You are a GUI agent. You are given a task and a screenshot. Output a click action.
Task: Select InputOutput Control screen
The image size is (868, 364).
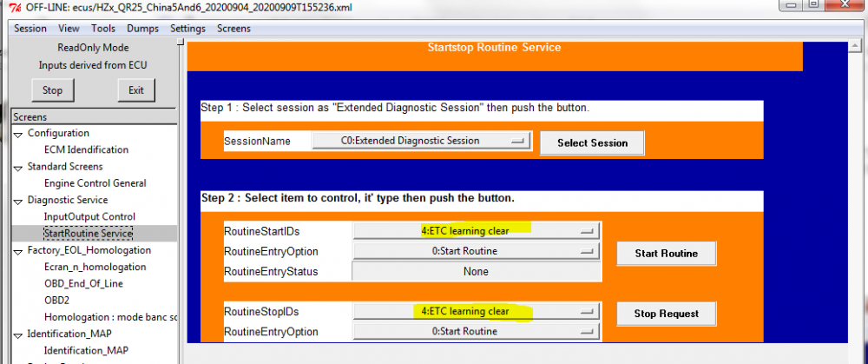89,216
